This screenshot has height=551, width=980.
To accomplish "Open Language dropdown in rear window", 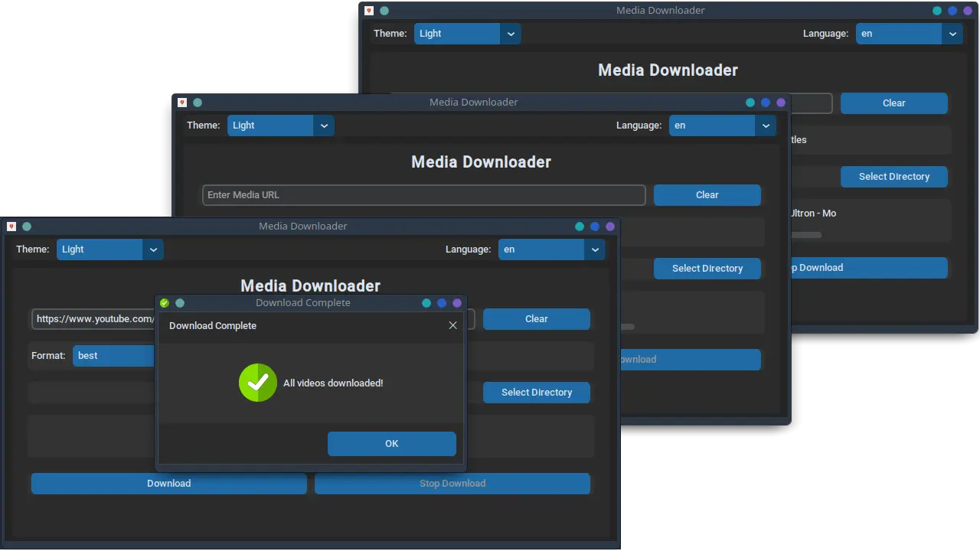I will point(909,34).
